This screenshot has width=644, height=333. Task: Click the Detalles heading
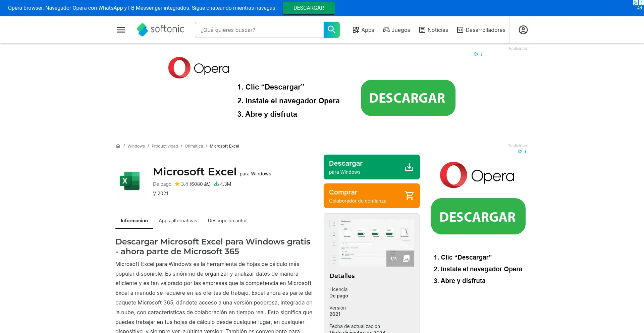[x=342, y=276]
